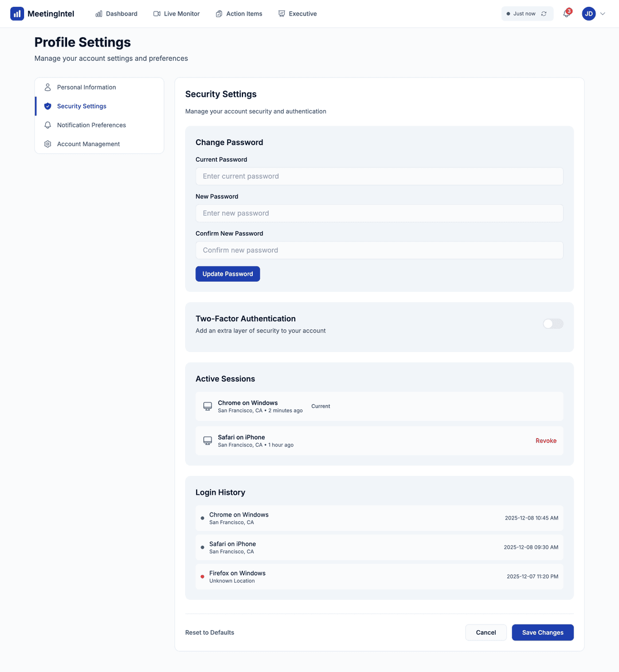The width and height of the screenshot is (619, 672).
Task: Switch to Personal Information section
Action: point(87,87)
